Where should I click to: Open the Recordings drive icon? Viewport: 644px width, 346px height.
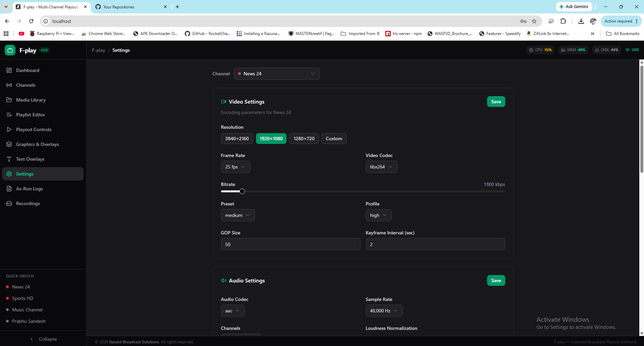pos(9,203)
